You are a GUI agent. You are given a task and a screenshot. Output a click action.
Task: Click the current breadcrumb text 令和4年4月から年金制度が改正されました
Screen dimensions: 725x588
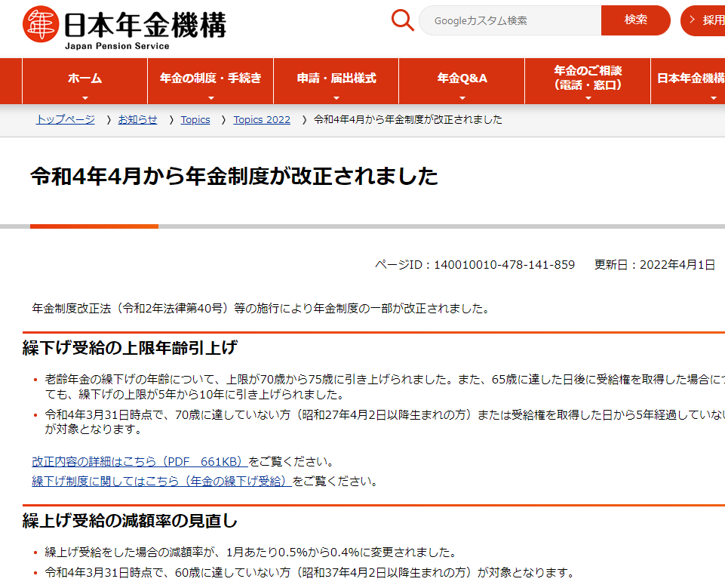tap(408, 120)
